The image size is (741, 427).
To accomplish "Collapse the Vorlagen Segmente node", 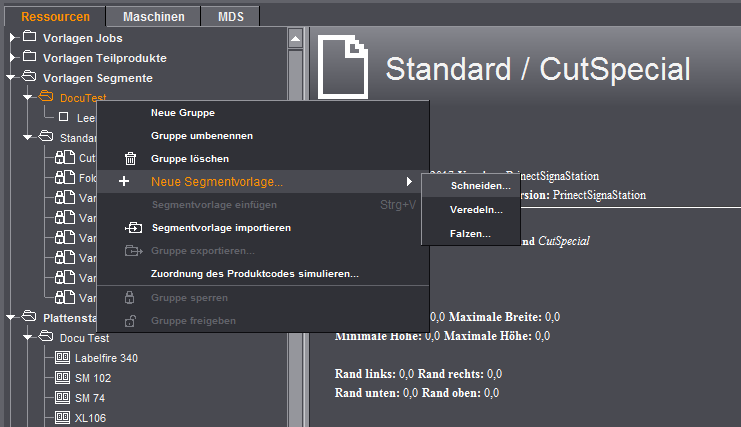I will (12, 78).
